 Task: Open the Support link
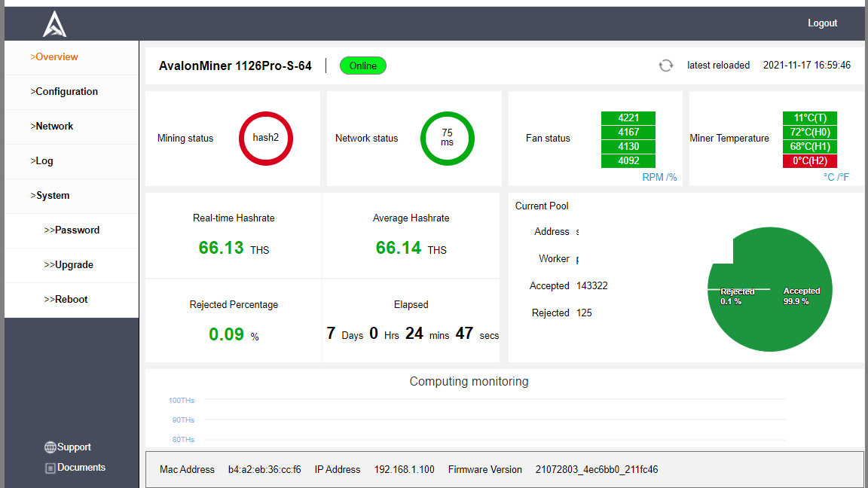pos(74,447)
